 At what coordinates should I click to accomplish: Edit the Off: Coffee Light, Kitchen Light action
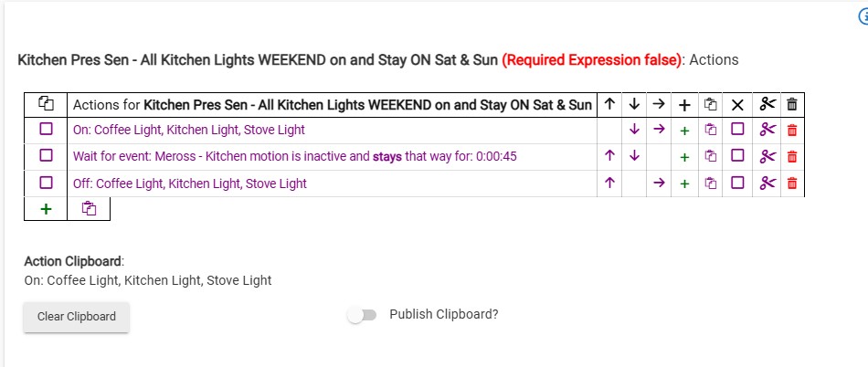tap(189, 183)
